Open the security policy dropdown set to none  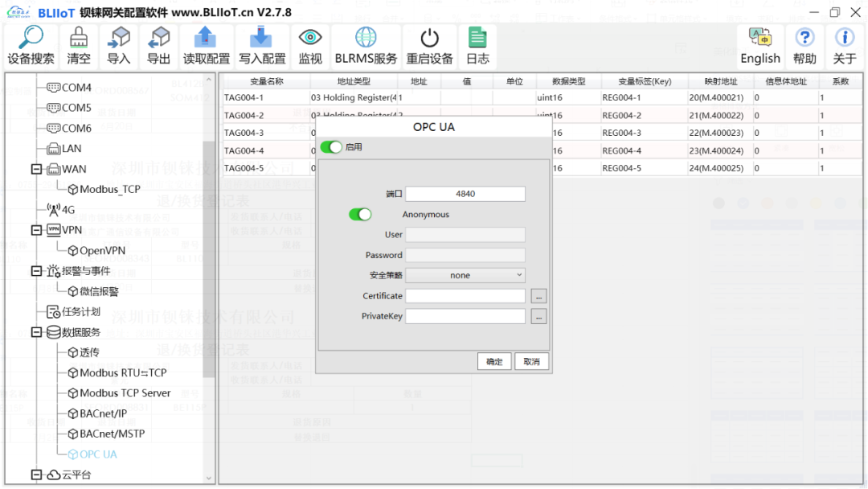(465, 275)
